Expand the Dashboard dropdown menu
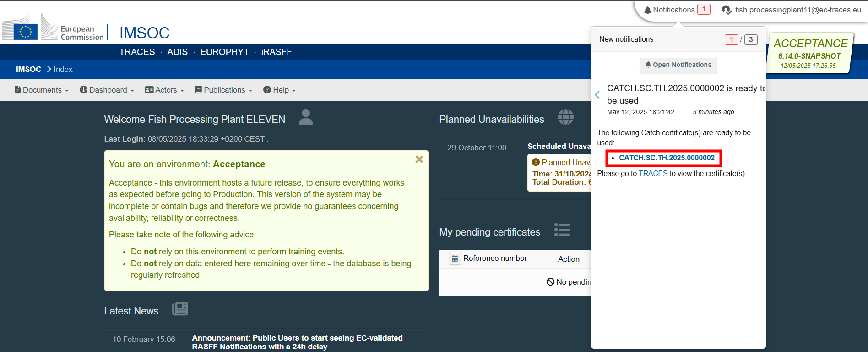 click(x=107, y=90)
